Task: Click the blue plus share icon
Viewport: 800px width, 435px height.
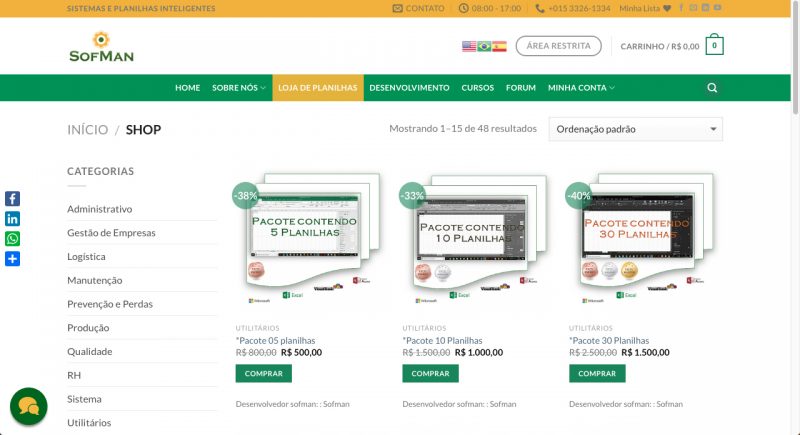Action: (x=12, y=259)
